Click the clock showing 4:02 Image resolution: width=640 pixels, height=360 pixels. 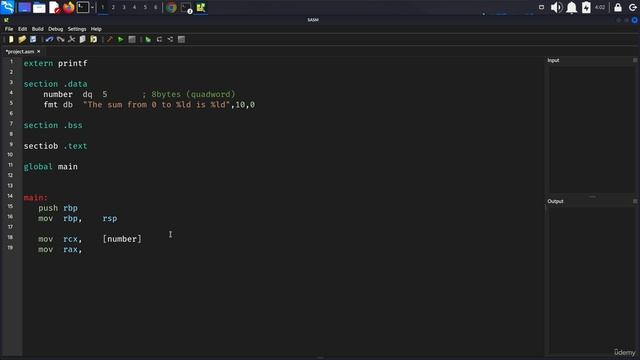click(600, 7)
